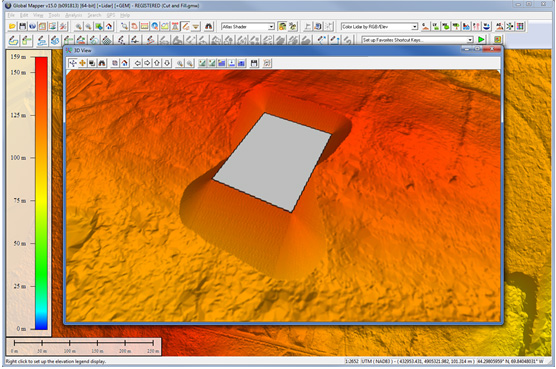Select the navigate arrows tool in 3D View

click(73, 63)
